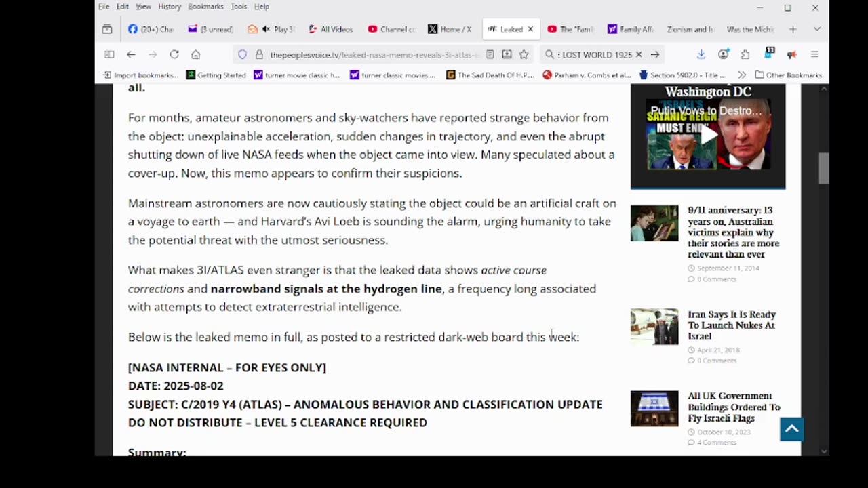Expand the list all tabs dropdown
The width and height of the screenshot is (868, 488).
pos(816,29)
